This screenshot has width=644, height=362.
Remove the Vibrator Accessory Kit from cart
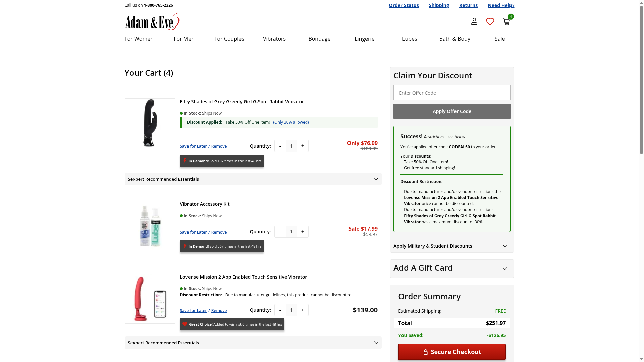219,232
